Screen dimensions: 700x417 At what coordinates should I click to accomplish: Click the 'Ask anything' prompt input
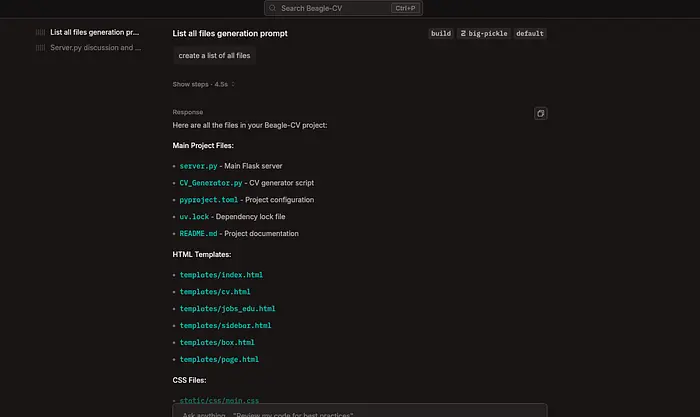(x=360, y=411)
